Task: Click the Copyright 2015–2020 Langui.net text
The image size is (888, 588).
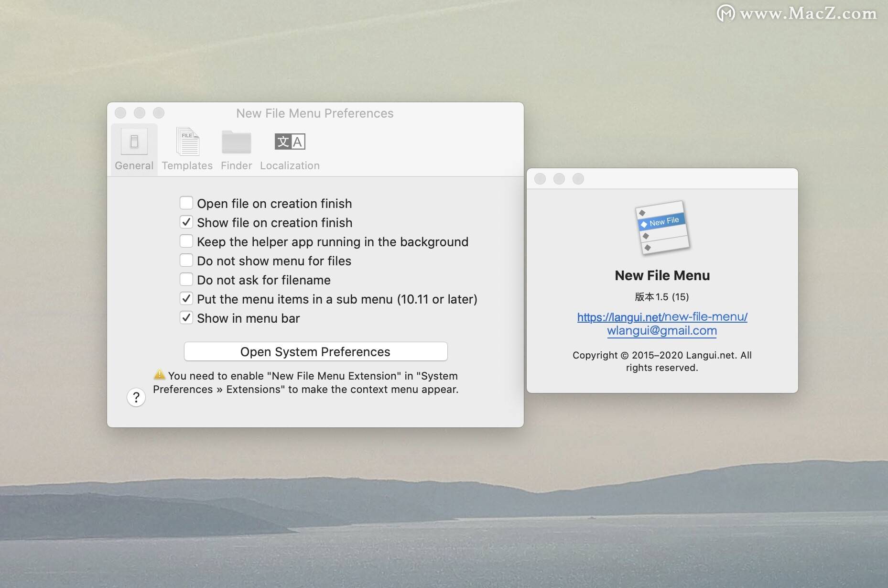Action: tap(662, 361)
